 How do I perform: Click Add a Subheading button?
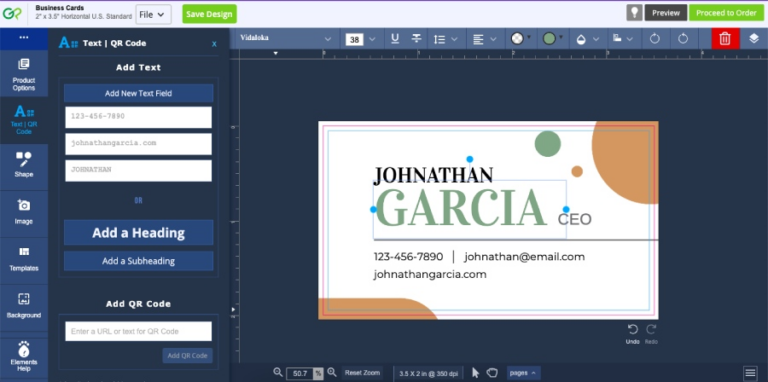point(139,261)
